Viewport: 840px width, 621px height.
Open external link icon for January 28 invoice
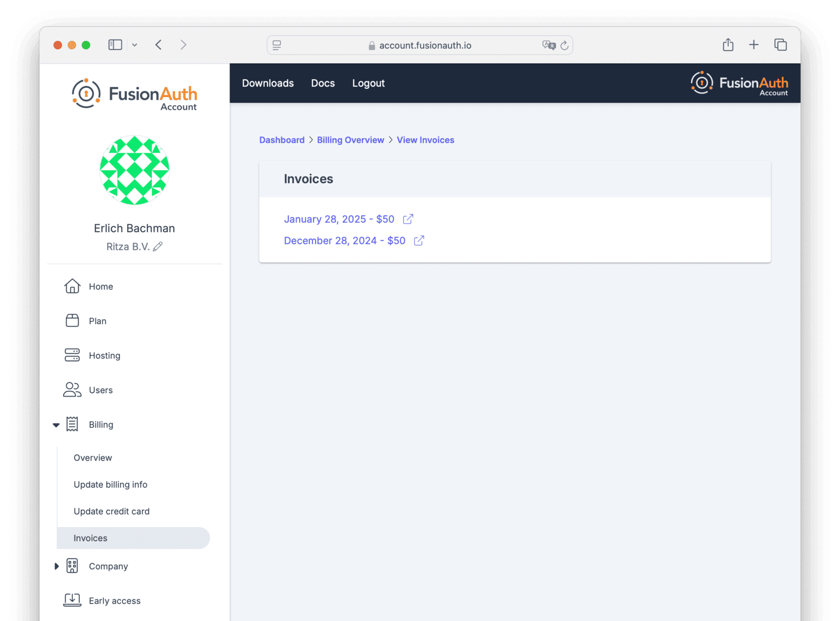408,219
